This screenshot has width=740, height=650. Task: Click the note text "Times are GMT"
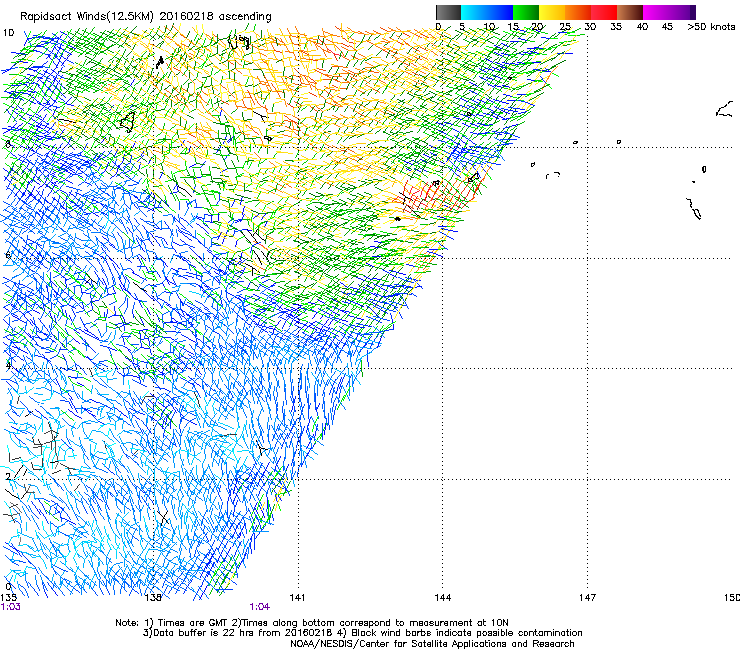pos(192,623)
